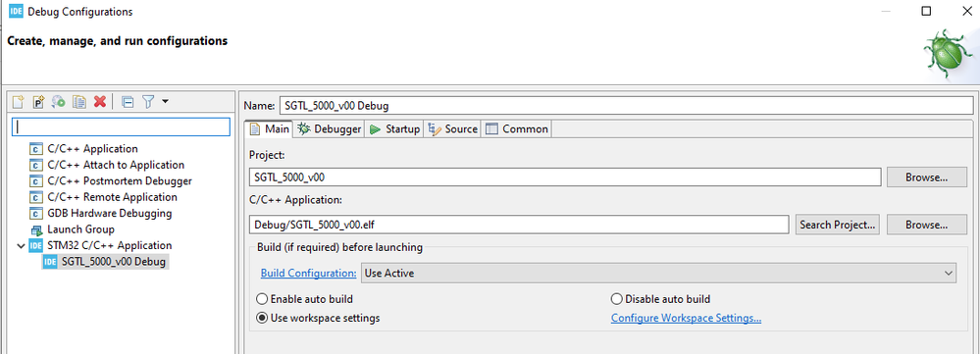Click Collapse All icon in toolbar
Viewport: 980px width, 354px height.
click(x=128, y=102)
